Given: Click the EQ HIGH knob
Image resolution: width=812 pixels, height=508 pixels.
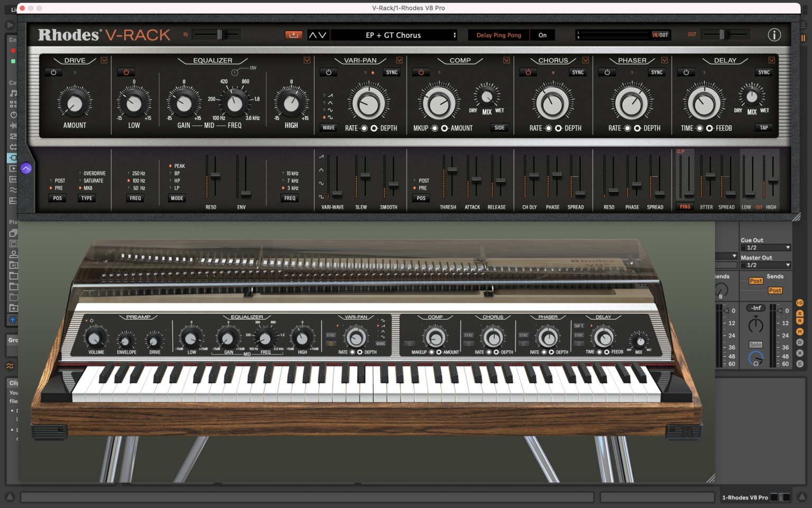Looking at the screenshot, I should coord(291,103).
